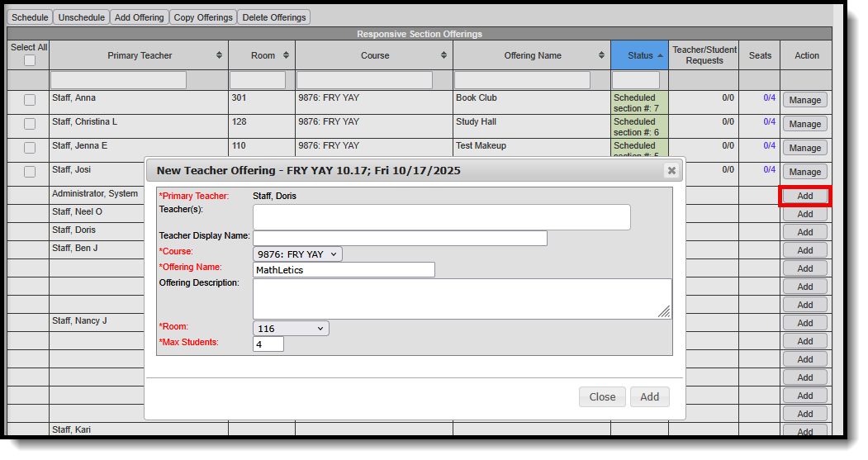The width and height of the screenshot is (868, 460).
Task: Click the dialog Close button
Action: click(602, 397)
